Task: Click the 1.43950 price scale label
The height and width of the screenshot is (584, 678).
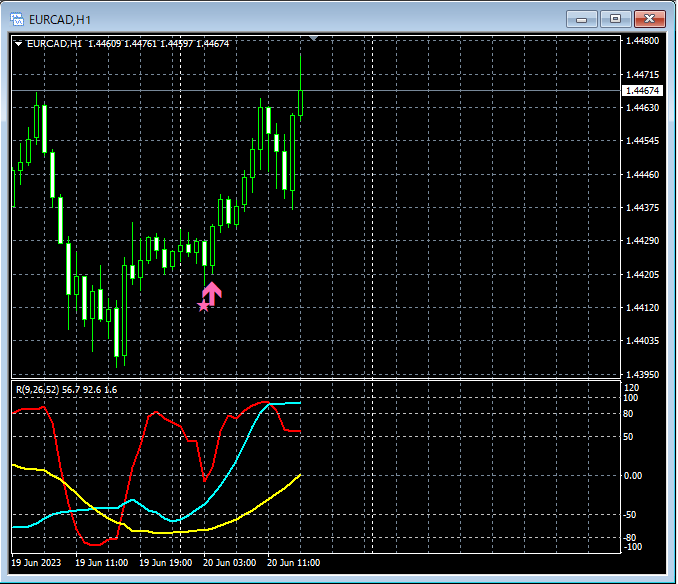Action: [643, 375]
